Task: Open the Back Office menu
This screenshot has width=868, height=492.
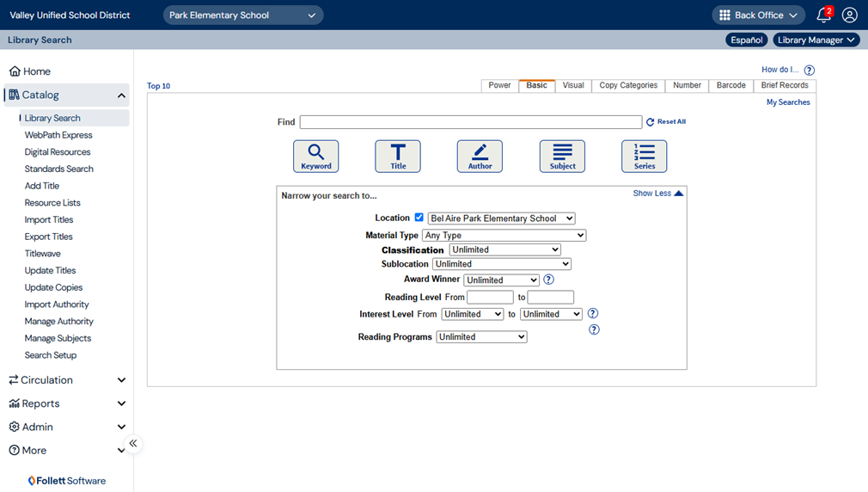Action: tap(758, 15)
